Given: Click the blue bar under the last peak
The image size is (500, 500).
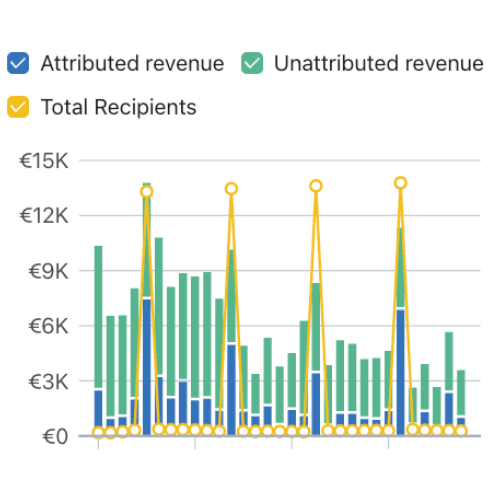Looking at the screenshot, I should [401, 372].
